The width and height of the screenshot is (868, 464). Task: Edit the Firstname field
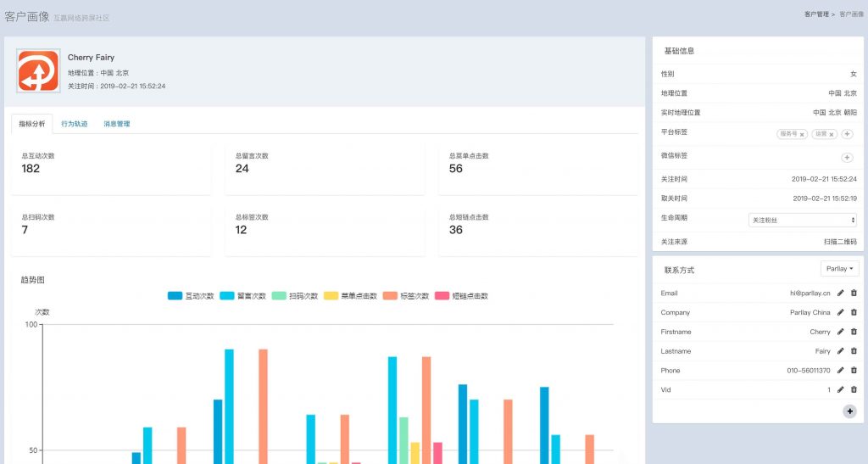tap(840, 332)
